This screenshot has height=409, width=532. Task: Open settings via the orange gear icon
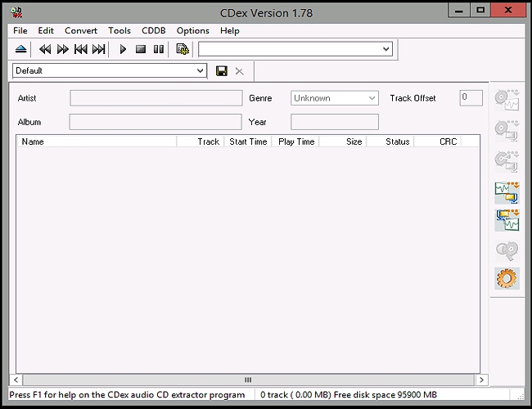click(x=507, y=278)
